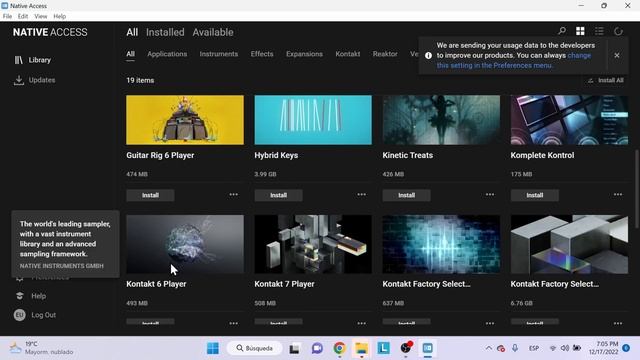The image size is (640, 360).
Task: Click the Kinetic Treats thumbnail
Action: [441, 120]
